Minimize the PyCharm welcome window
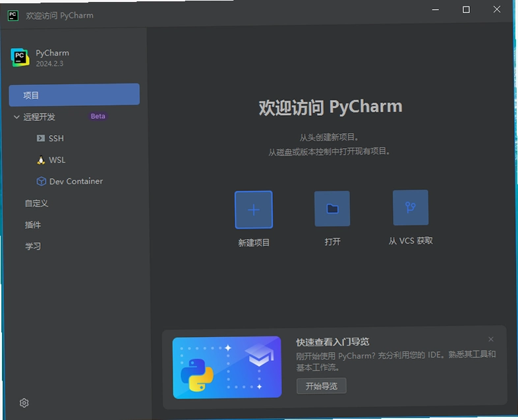518x420 pixels. click(x=436, y=10)
